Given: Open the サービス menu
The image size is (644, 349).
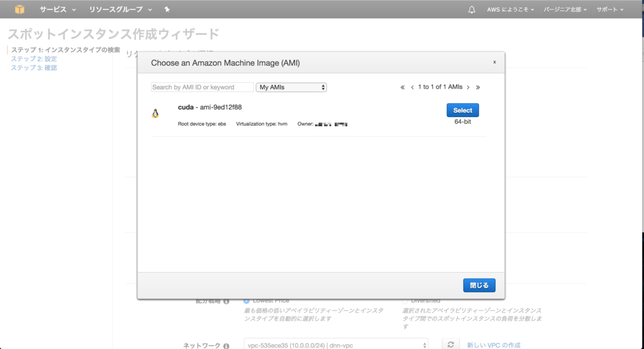Looking at the screenshot, I should (57, 9).
